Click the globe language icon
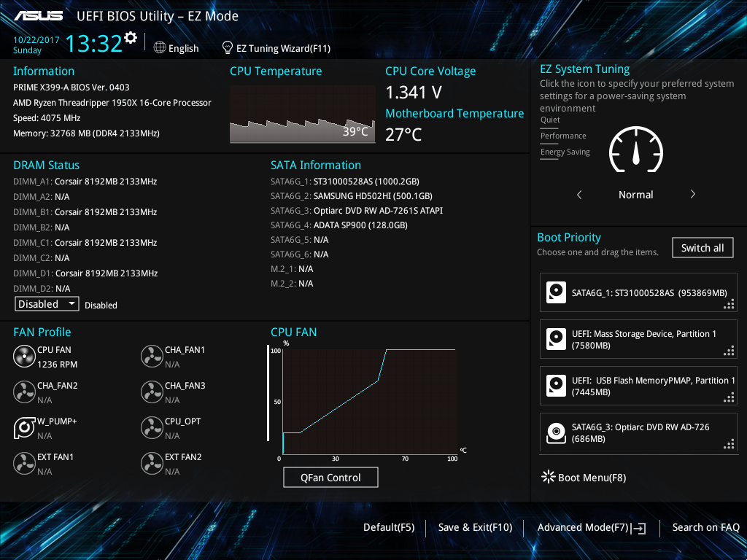Screen dimensions: 747x560 point(160,47)
